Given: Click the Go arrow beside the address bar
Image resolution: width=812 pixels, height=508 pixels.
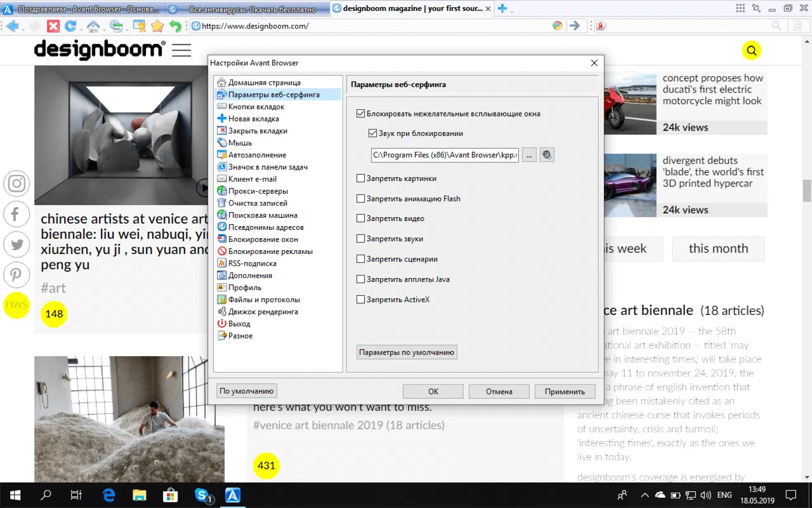Looking at the screenshot, I should tap(574, 26).
